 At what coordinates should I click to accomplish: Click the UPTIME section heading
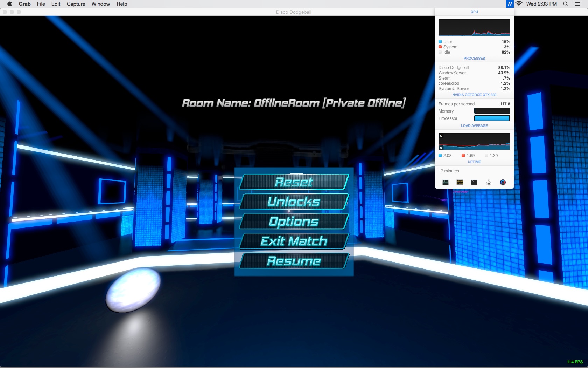(474, 162)
